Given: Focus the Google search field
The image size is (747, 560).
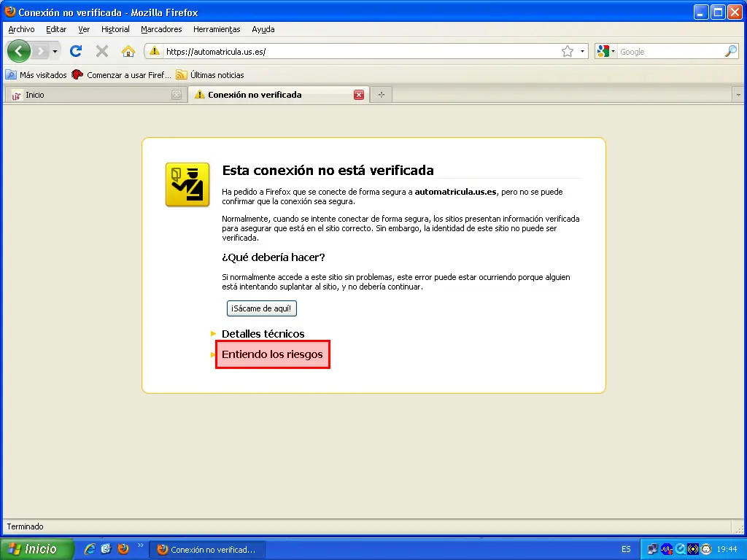Looking at the screenshot, I should click(x=670, y=52).
